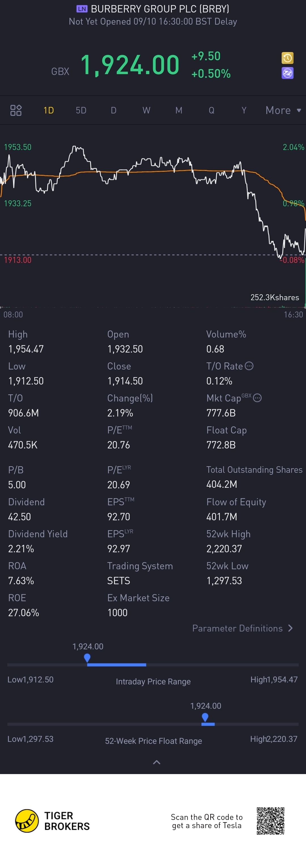Tap the 52-Week Price Float Range marker
Viewport: 306px width, 868px height.
click(x=205, y=717)
